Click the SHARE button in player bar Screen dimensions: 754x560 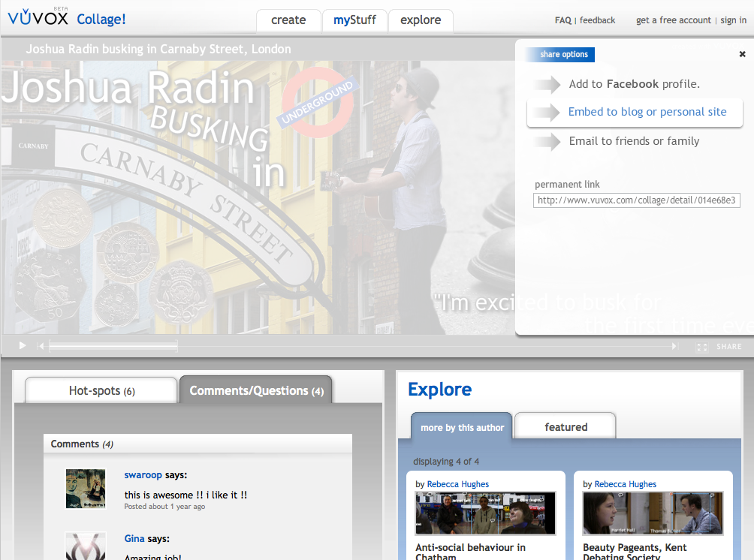(729, 347)
